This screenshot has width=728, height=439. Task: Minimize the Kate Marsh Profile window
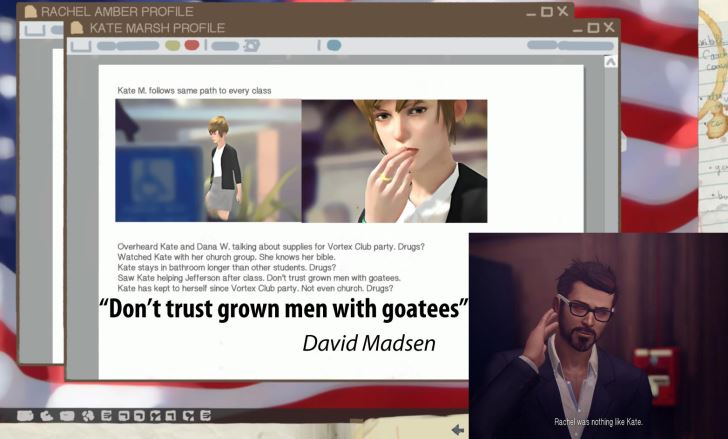(x=578, y=29)
